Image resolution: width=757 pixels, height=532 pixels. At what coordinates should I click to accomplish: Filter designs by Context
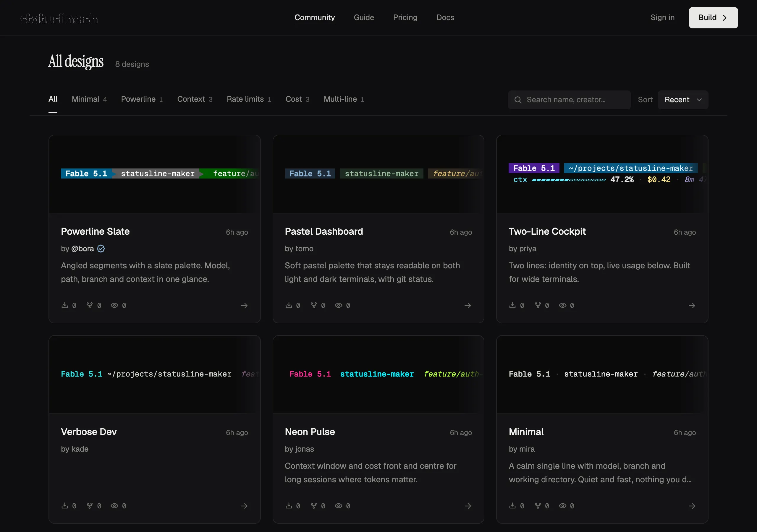[195, 99]
